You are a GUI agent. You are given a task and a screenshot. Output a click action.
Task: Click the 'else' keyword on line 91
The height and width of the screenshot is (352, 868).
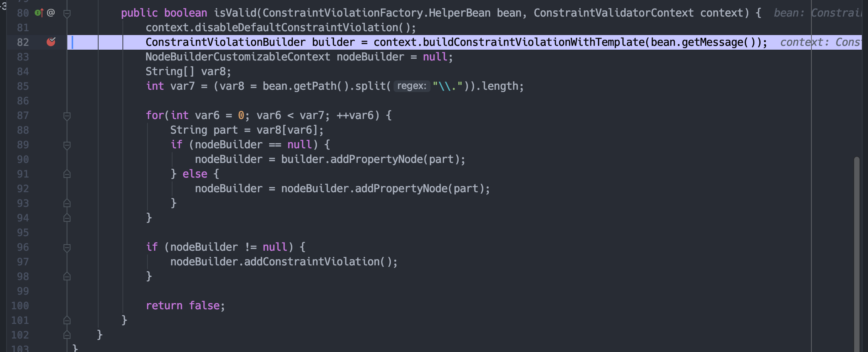click(x=195, y=174)
